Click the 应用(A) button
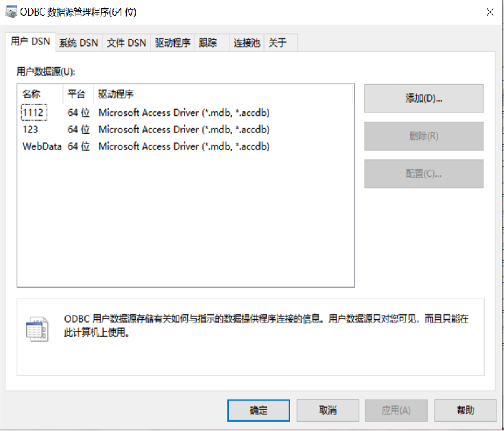Screen dimensions: 504x431 tap(396, 410)
